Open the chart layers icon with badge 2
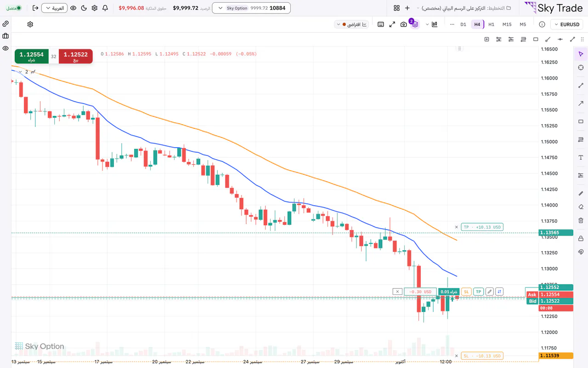 [x=414, y=24]
